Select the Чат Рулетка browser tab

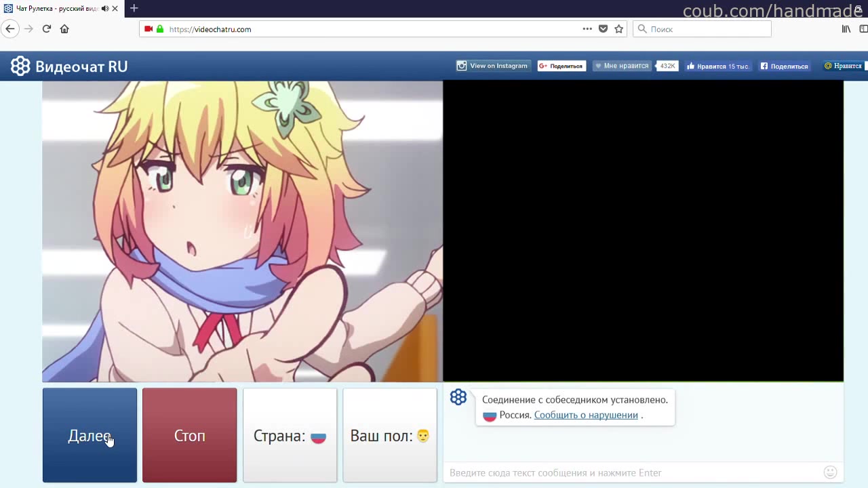pyautogui.click(x=54, y=8)
